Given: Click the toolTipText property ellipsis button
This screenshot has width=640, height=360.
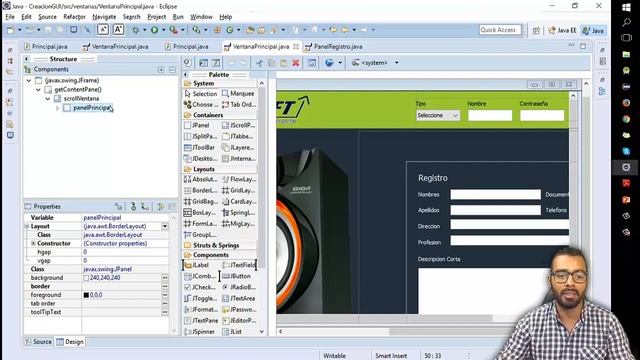Looking at the screenshot, I should click(x=165, y=312).
